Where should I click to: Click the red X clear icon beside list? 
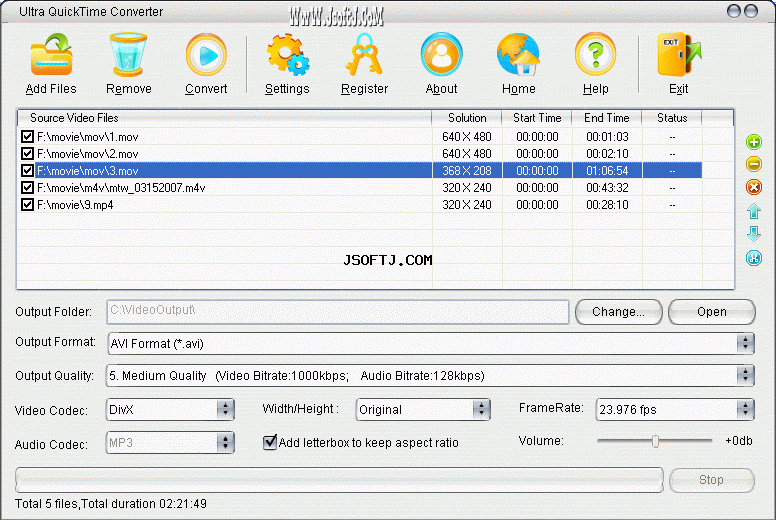point(754,187)
